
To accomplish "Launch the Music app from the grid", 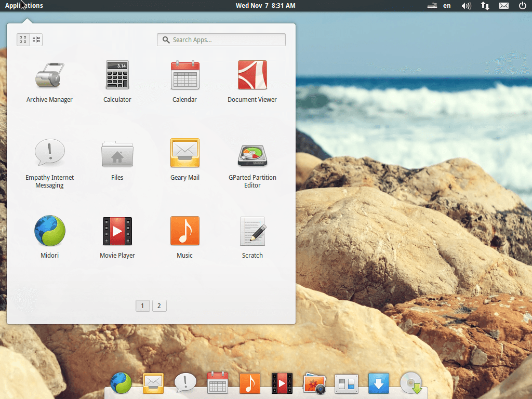I will [x=184, y=237].
